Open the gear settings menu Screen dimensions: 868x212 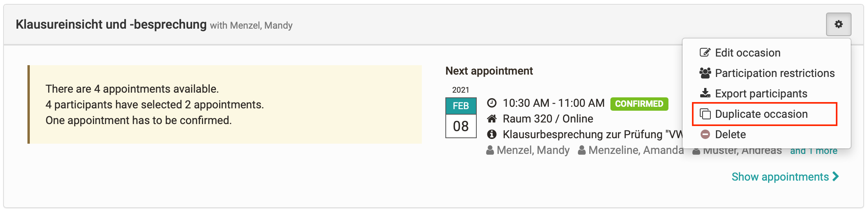click(838, 24)
